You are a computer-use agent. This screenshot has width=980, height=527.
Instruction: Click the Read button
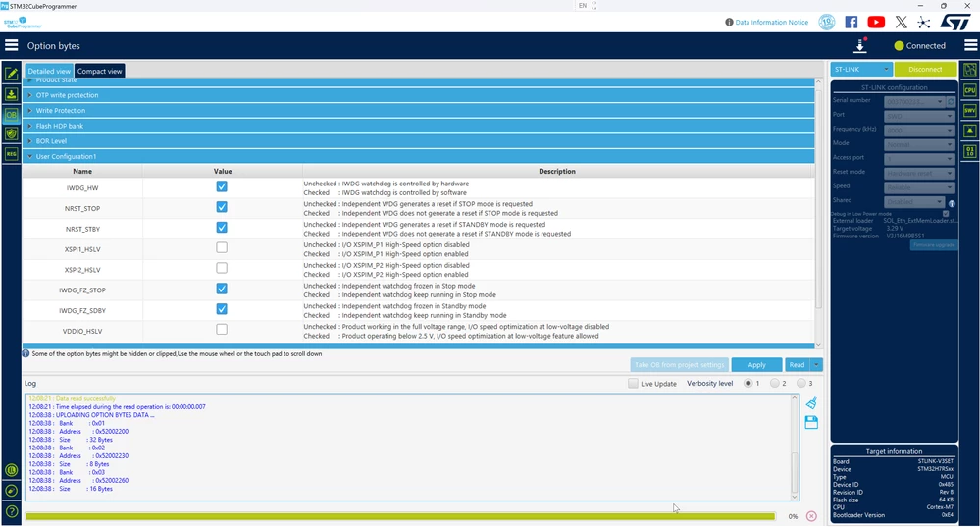pos(797,365)
